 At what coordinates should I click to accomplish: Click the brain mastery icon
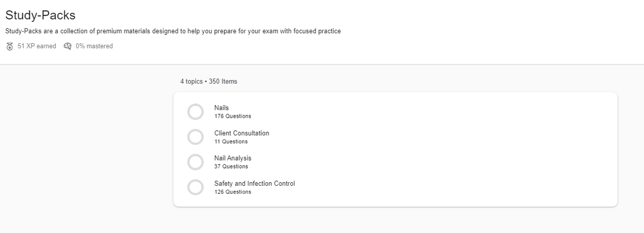[x=68, y=46]
